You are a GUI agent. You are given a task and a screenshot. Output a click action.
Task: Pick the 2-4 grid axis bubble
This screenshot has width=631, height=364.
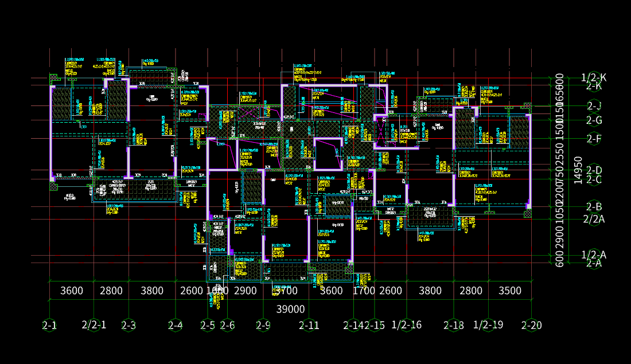176,325
